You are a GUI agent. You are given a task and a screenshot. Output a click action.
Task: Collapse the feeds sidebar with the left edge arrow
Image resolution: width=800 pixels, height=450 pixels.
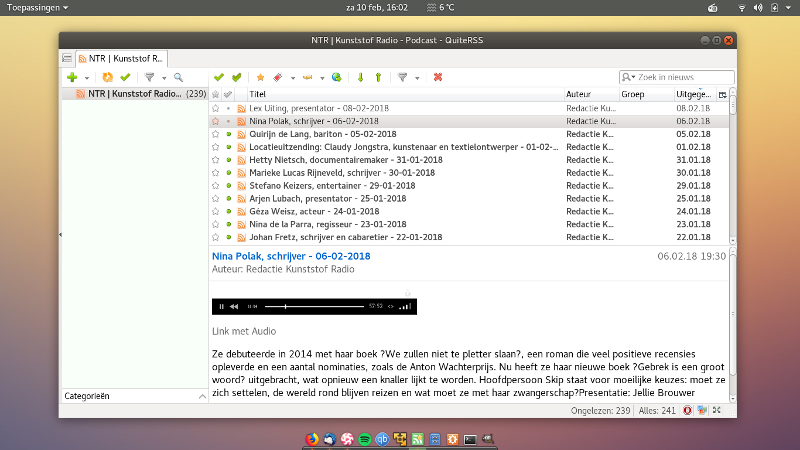60,235
